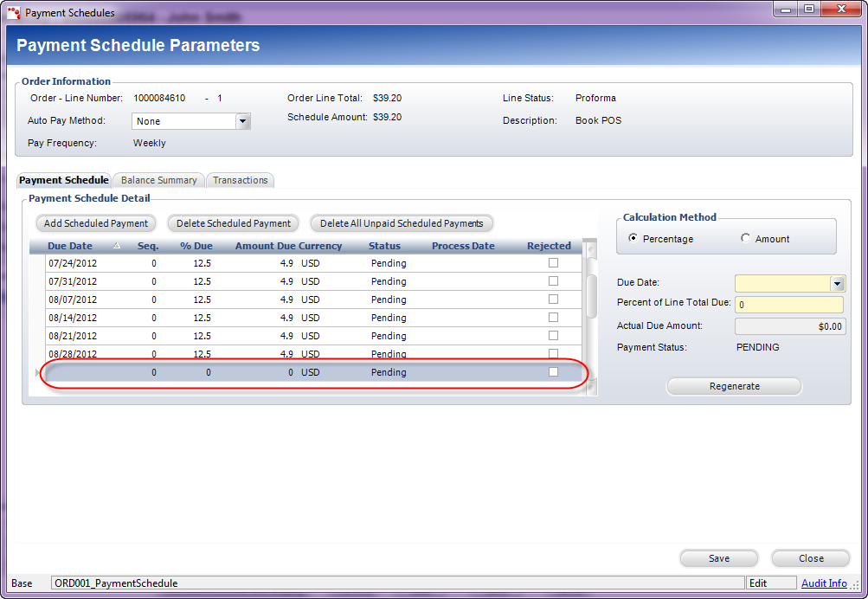Expand the Due Date picker dropdown
Viewport: 868px width, 599px height.
coord(837,283)
